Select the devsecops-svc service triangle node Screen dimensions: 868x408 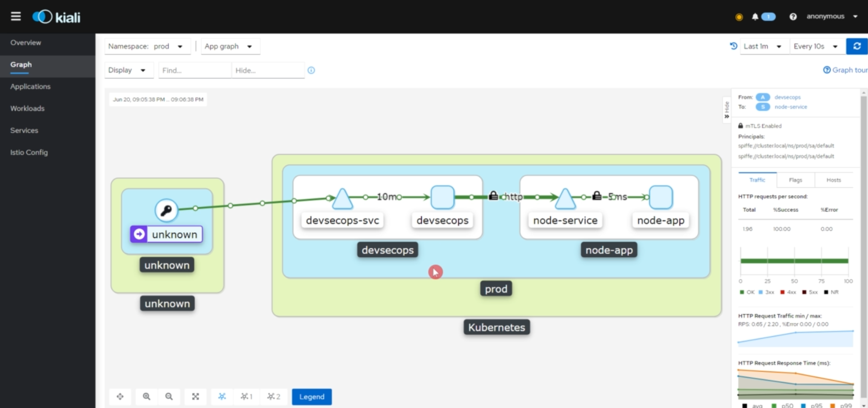coord(342,199)
